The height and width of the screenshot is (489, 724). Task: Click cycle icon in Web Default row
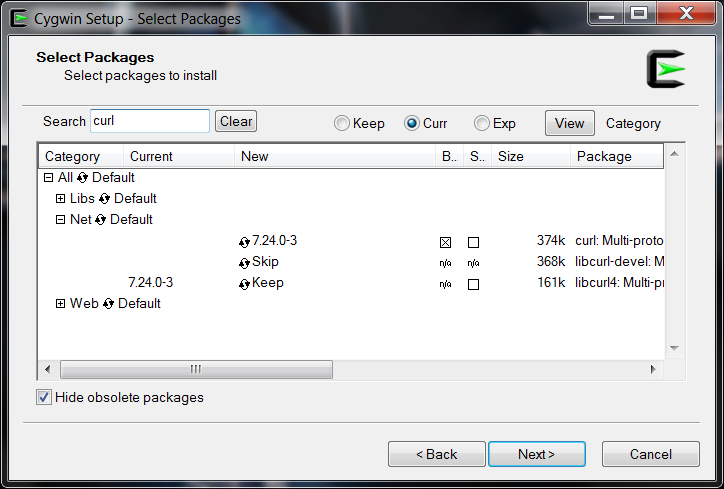tap(109, 304)
